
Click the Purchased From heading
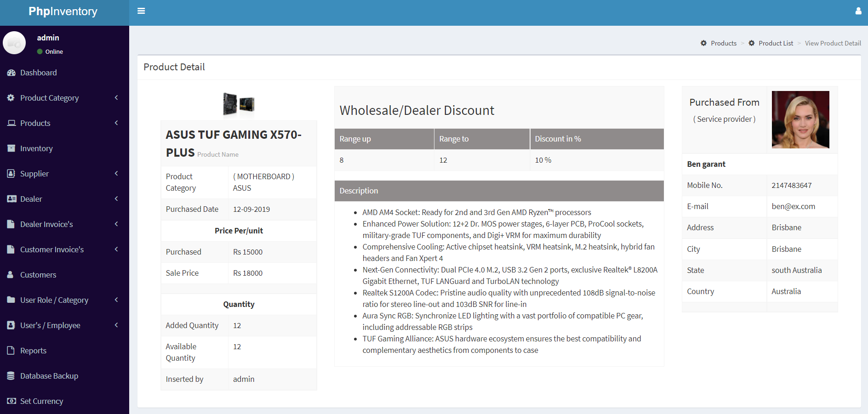[725, 102]
